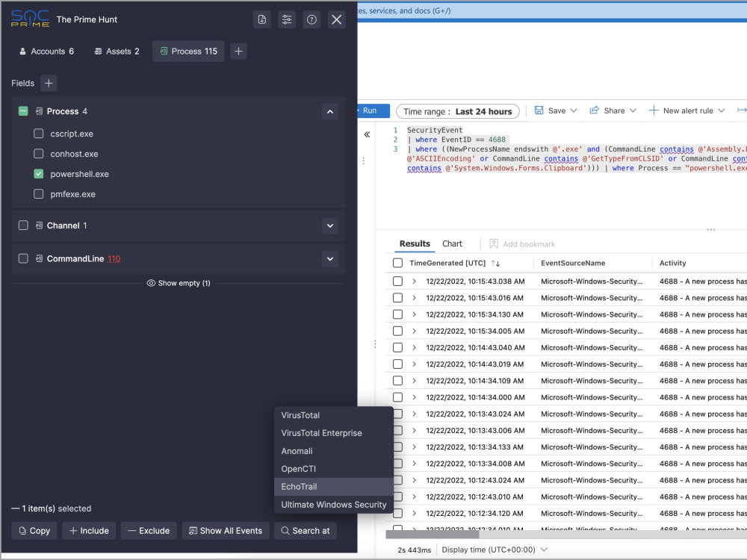This screenshot has width=747, height=560.
Task: Check the pmfexe.exe checkbox
Action: click(39, 194)
